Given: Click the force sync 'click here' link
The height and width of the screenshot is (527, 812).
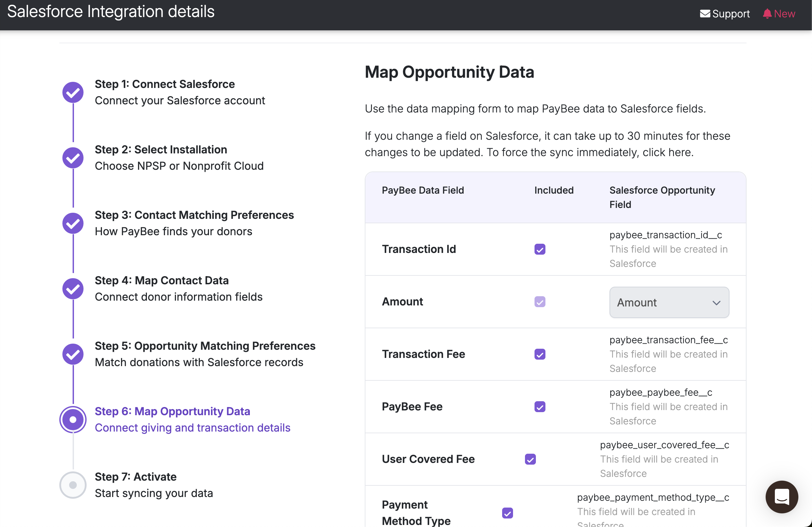Looking at the screenshot, I should 667,152.
